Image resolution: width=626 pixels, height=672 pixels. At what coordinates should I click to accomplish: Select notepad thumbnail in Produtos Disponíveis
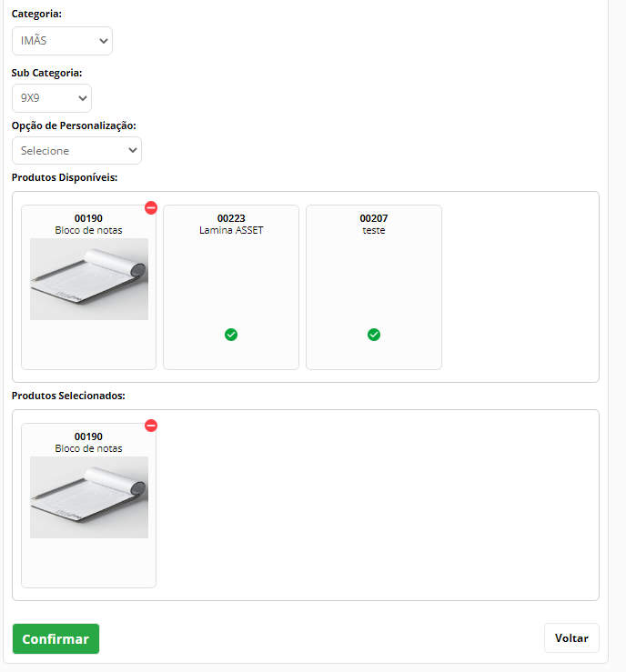(89, 279)
